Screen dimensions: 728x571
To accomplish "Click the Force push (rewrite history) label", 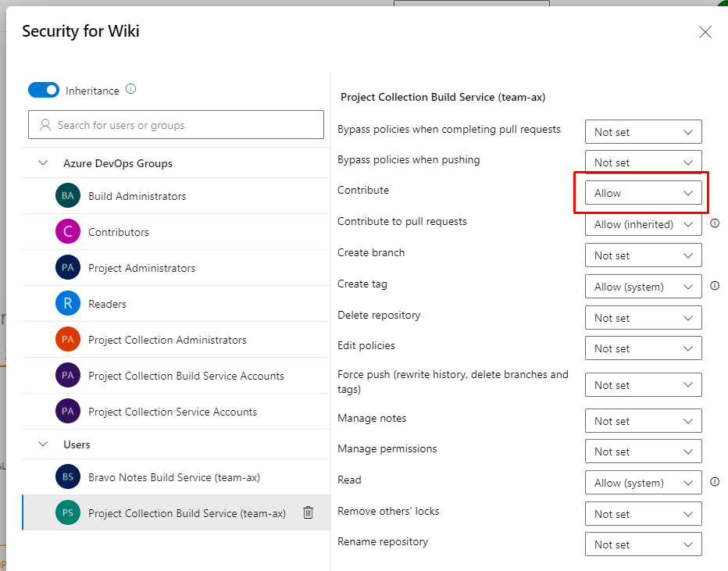I will point(453,381).
